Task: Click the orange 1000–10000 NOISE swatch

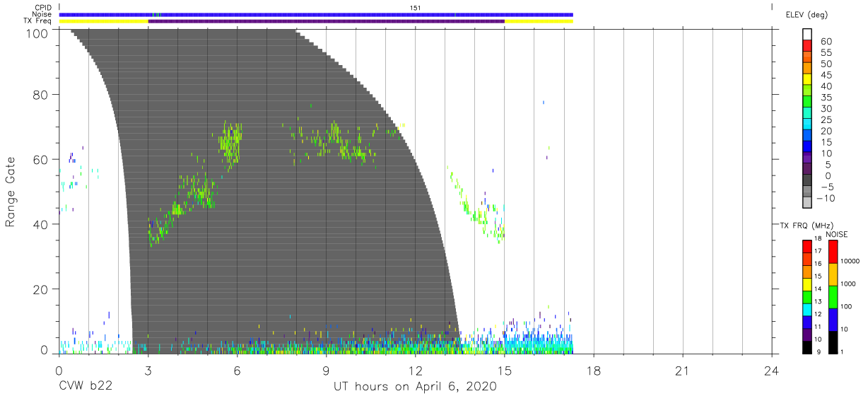Action: [833, 273]
